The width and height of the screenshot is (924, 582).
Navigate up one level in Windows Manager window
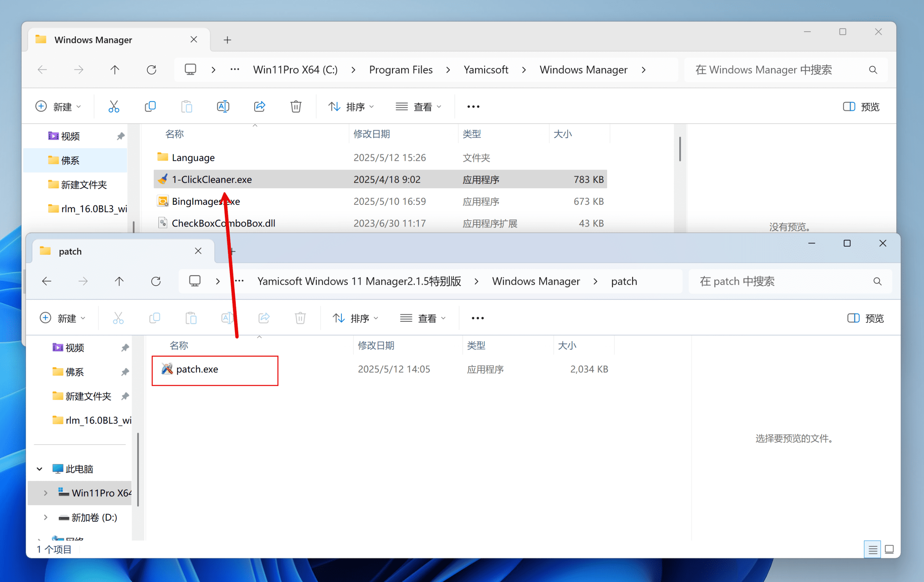tap(115, 70)
